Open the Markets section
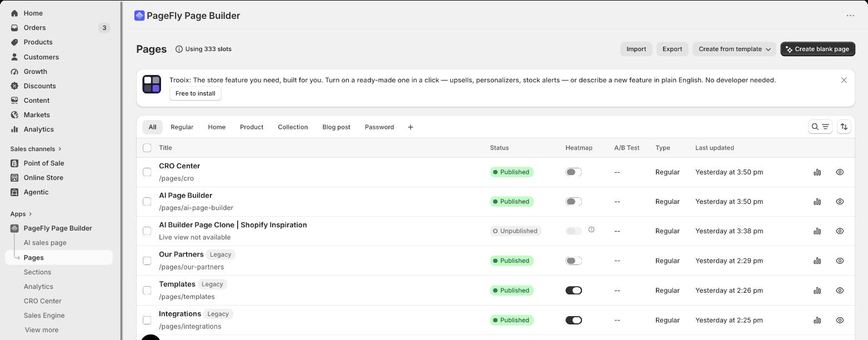Viewport: 868px width, 340px height. coord(37,114)
